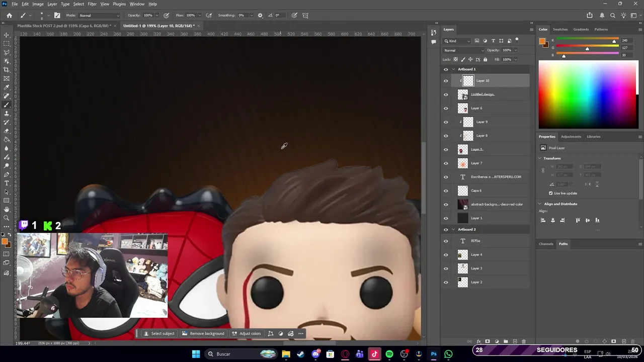Viewport: 644px width, 362px height.
Task: Toggle visibility of Layer 1
Action: 445,218
